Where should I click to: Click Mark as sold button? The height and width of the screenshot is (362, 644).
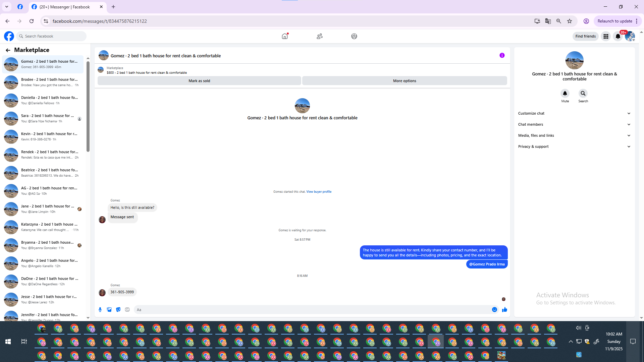199,81
